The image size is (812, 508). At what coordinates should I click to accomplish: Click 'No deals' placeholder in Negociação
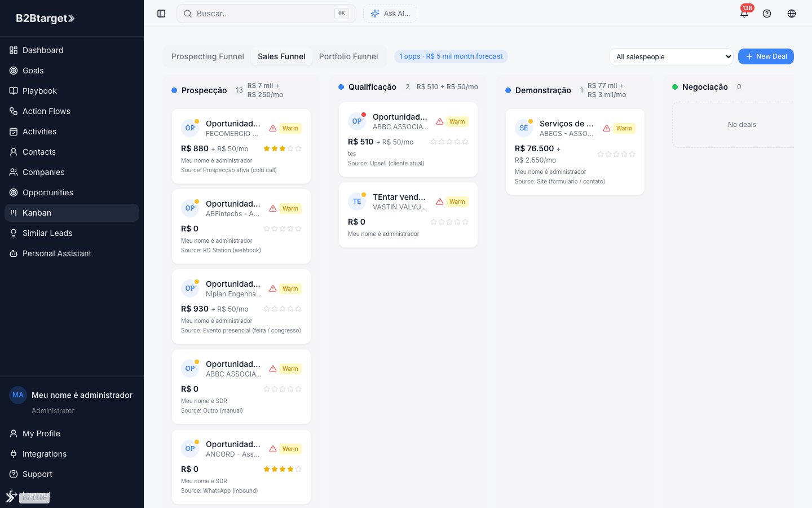[x=742, y=125]
